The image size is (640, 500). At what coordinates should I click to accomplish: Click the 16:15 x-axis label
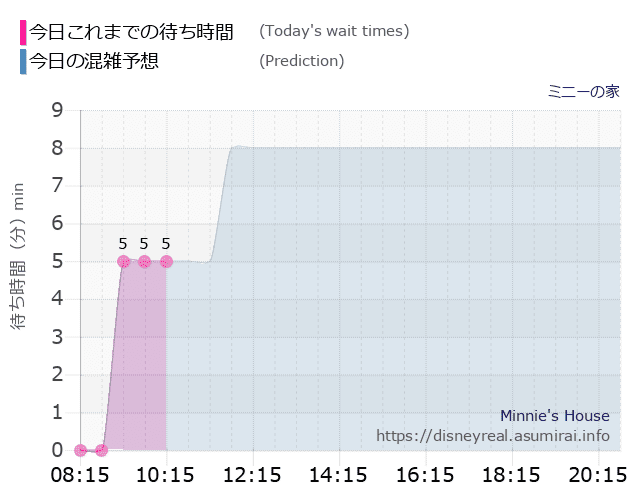425,475
